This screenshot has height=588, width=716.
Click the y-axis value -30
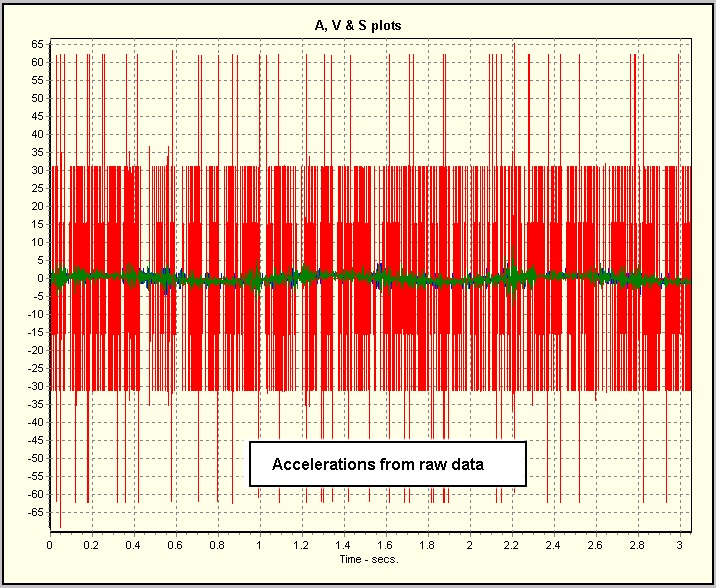(36, 386)
